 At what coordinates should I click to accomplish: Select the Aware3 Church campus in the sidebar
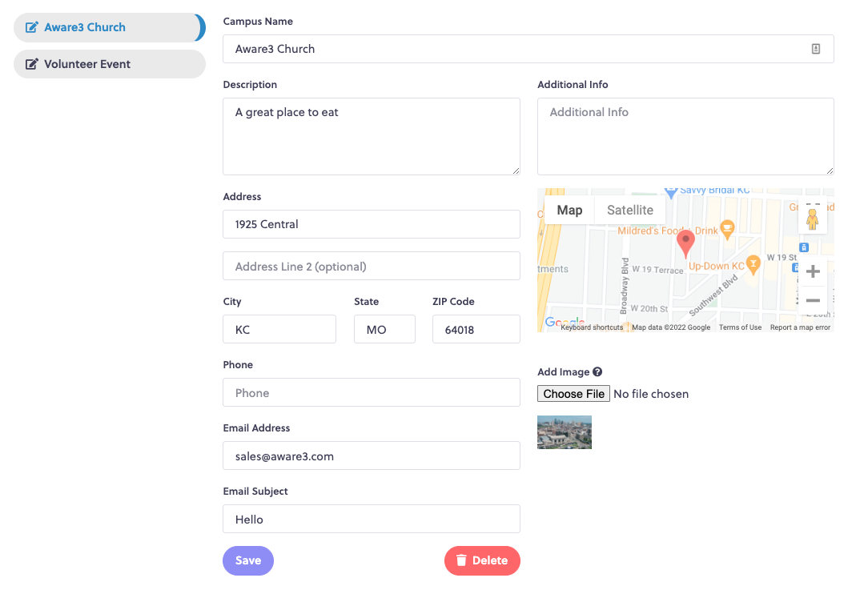[110, 28]
